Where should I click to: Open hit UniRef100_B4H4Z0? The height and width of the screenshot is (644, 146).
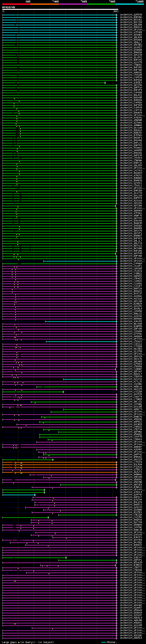131,545
